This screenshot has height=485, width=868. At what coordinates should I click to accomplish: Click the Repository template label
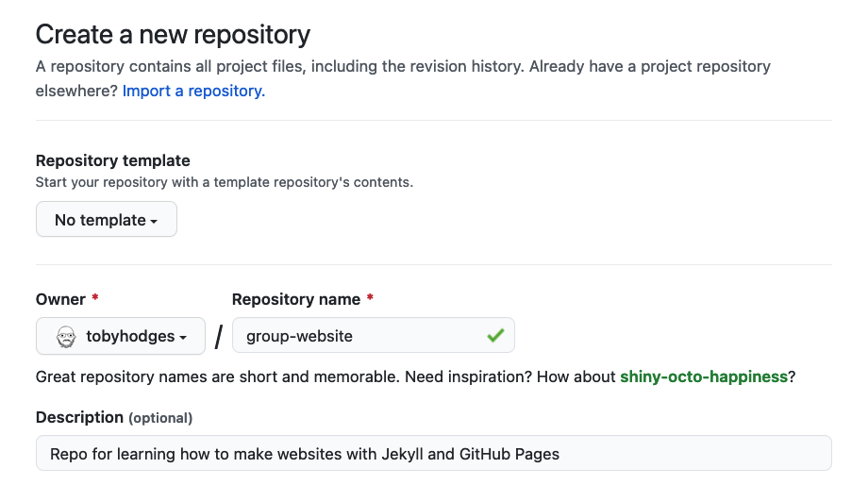click(x=113, y=160)
